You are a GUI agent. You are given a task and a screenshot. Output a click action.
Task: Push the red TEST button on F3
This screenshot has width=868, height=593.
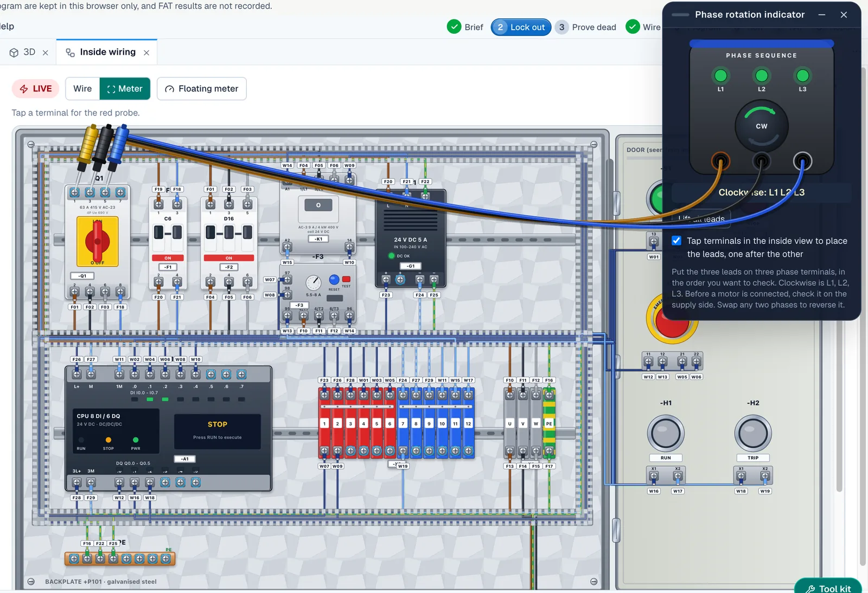pos(346,279)
